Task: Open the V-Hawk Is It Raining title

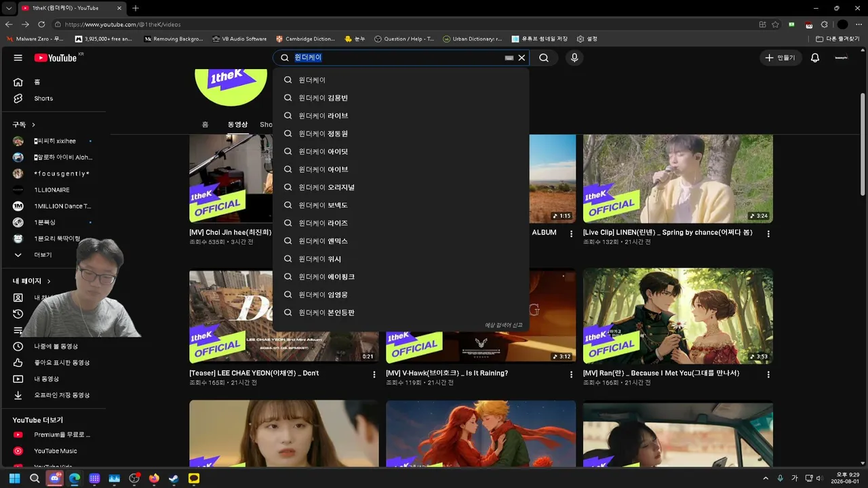Action: (447, 373)
